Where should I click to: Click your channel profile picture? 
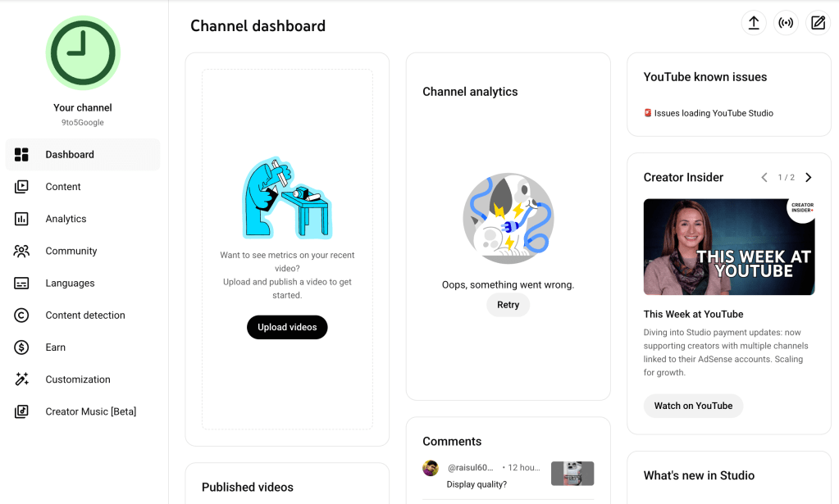(83, 52)
